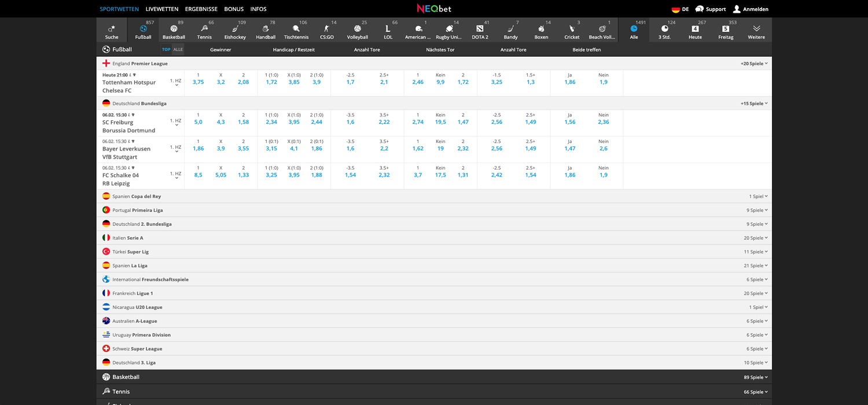Select the Beach Volleyball icon
Image resolution: width=868 pixels, height=405 pixels.
point(602,30)
